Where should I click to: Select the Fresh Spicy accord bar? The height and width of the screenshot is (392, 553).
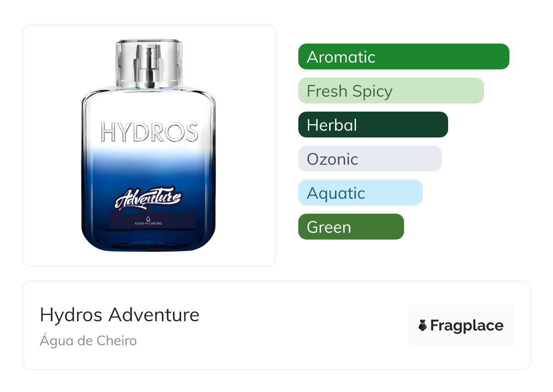point(391,91)
